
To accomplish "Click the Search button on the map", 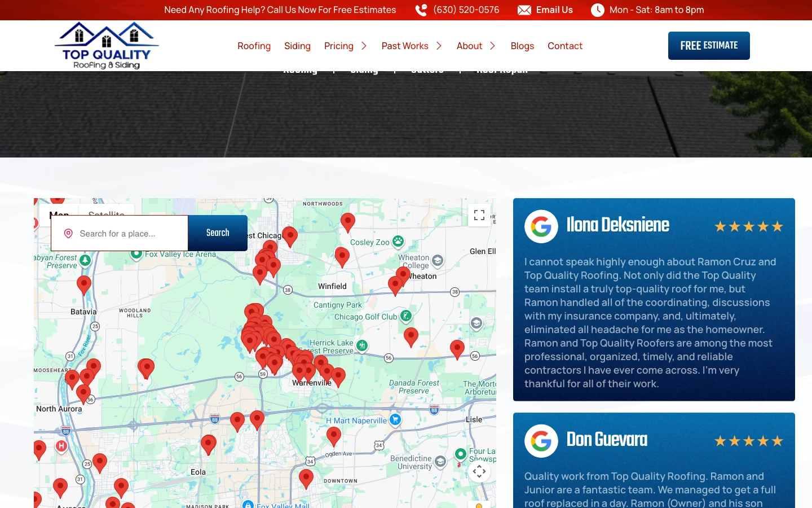I will coord(218,233).
